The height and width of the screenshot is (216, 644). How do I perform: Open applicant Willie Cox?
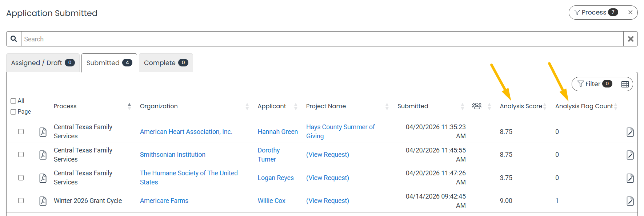tap(272, 201)
